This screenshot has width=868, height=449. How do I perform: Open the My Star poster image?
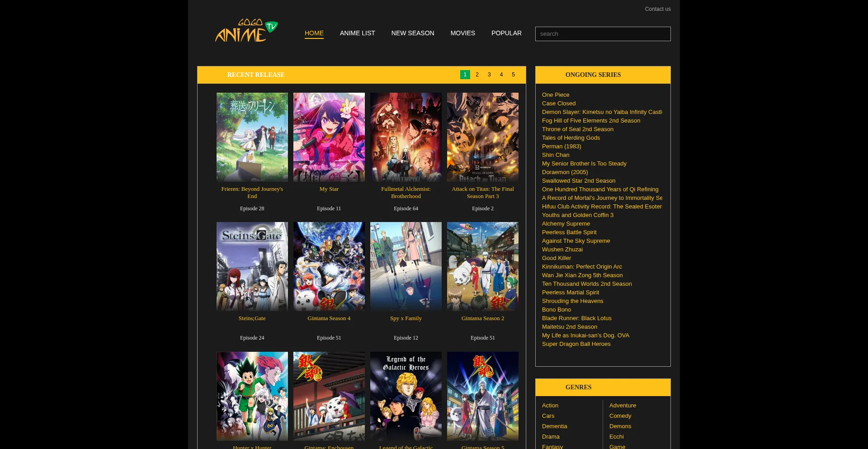[x=329, y=137]
